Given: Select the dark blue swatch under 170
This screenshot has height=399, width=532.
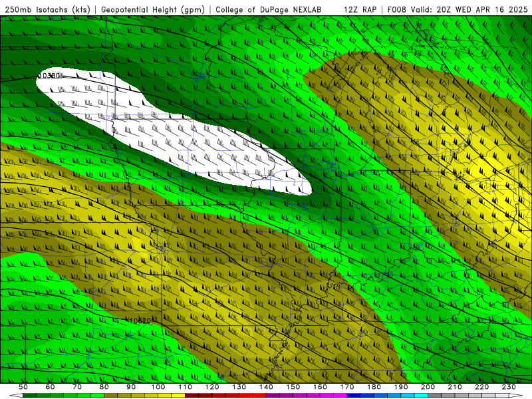Looking at the screenshot, I should coord(354,395).
